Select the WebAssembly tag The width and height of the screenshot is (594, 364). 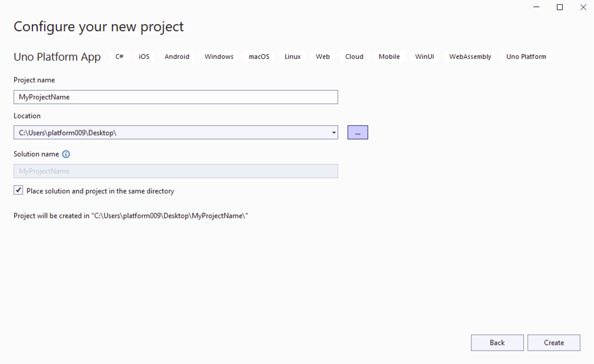(470, 56)
